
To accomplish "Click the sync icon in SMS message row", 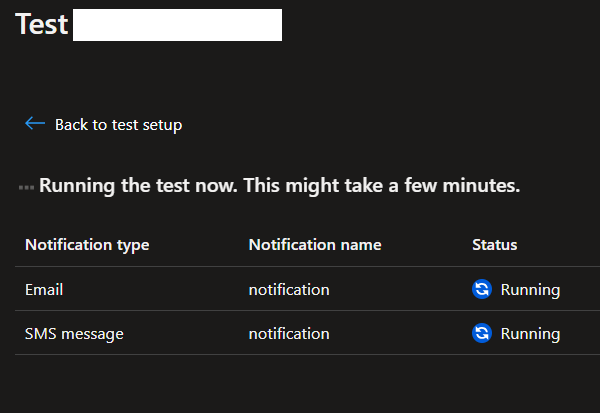I will point(482,334).
